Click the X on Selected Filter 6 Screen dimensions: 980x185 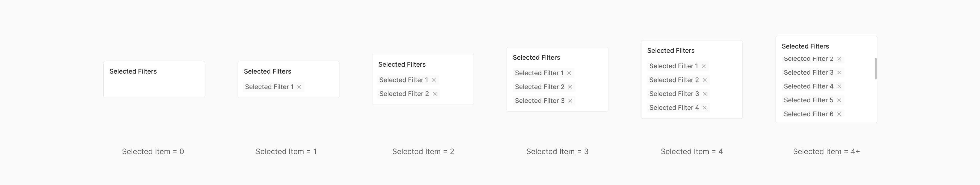(x=839, y=114)
